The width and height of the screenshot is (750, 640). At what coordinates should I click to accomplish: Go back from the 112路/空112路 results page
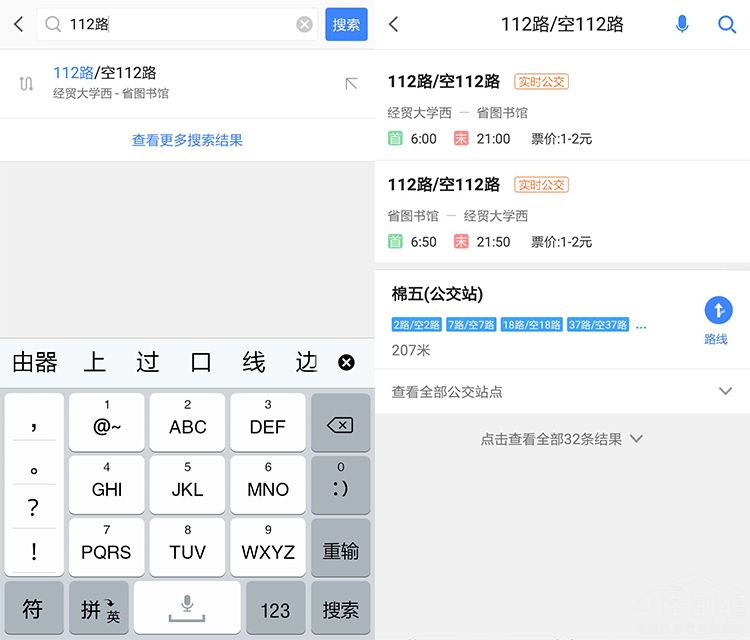[x=394, y=25]
